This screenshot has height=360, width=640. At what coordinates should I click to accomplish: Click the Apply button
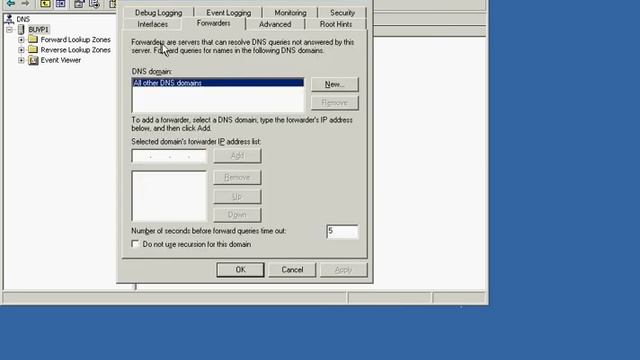click(343, 270)
